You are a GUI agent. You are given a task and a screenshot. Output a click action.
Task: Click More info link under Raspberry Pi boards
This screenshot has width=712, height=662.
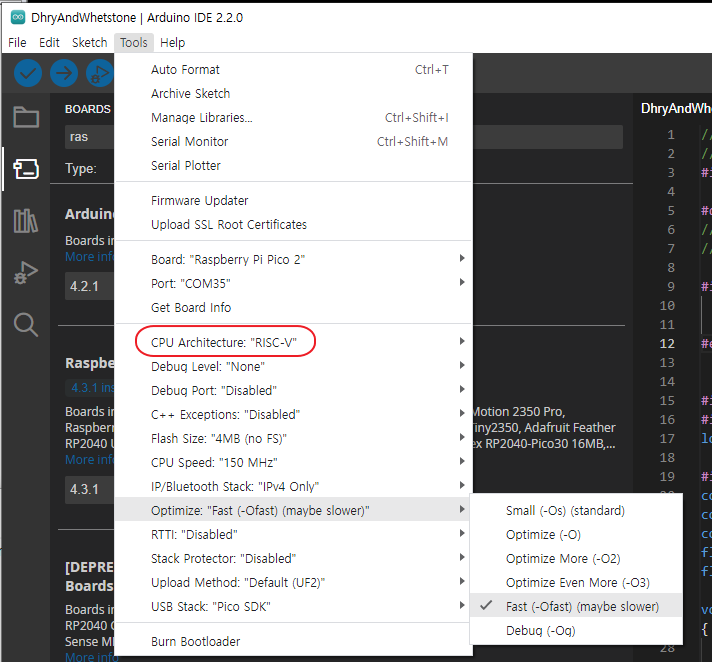coord(89,460)
